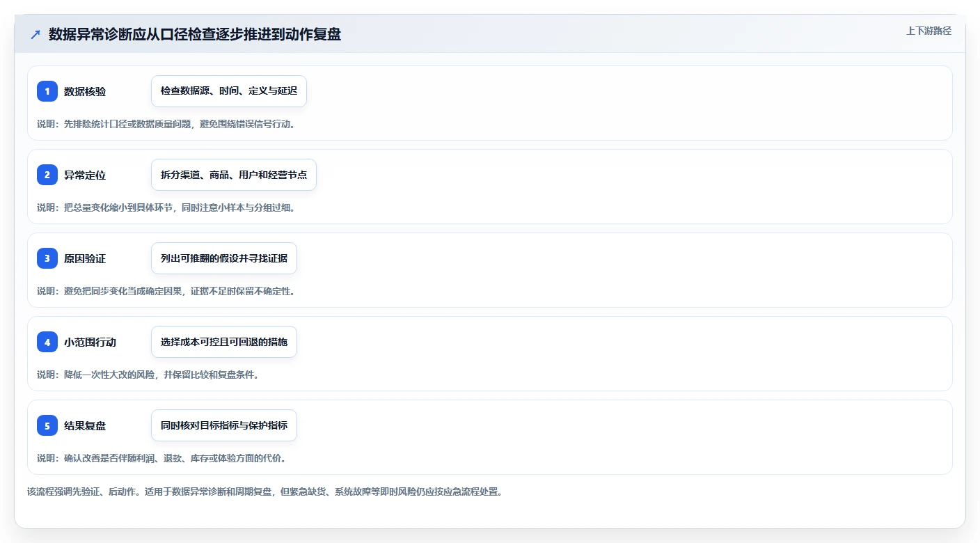Select the 异常定位 step title
Viewport: 980px width, 543px height.
point(85,175)
